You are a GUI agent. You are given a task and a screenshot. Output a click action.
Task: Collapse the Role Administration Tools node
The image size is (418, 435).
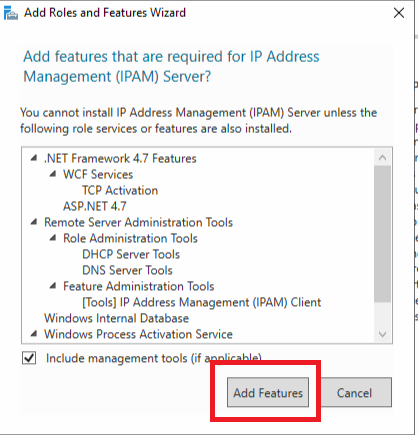(x=53, y=238)
